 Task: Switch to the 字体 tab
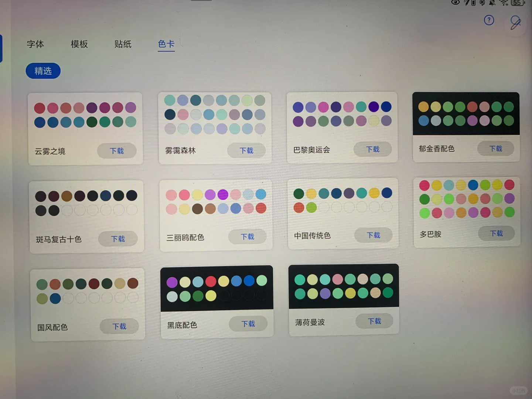tap(35, 44)
